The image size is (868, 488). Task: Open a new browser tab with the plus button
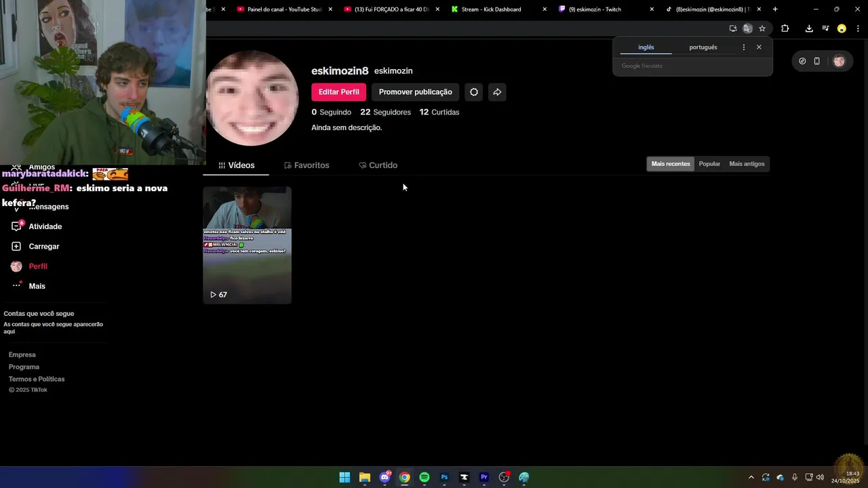pos(775,9)
